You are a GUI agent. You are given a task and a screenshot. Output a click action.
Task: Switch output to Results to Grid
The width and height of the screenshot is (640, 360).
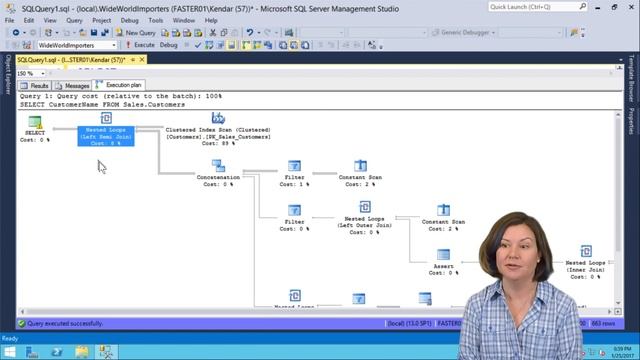click(x=294, y=45)
